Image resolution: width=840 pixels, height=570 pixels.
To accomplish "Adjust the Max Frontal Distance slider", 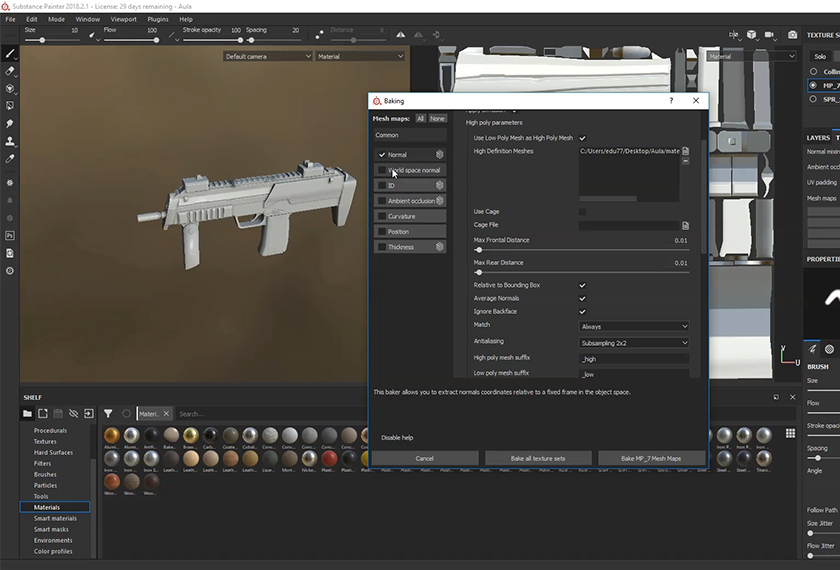I will coord(479,249).
